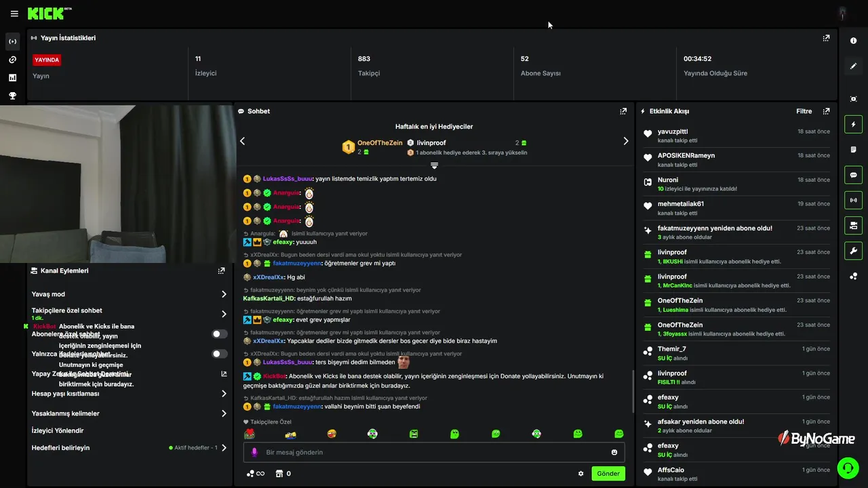Click the info icon in right sidebar
The image size is (868, 488).
854,41
